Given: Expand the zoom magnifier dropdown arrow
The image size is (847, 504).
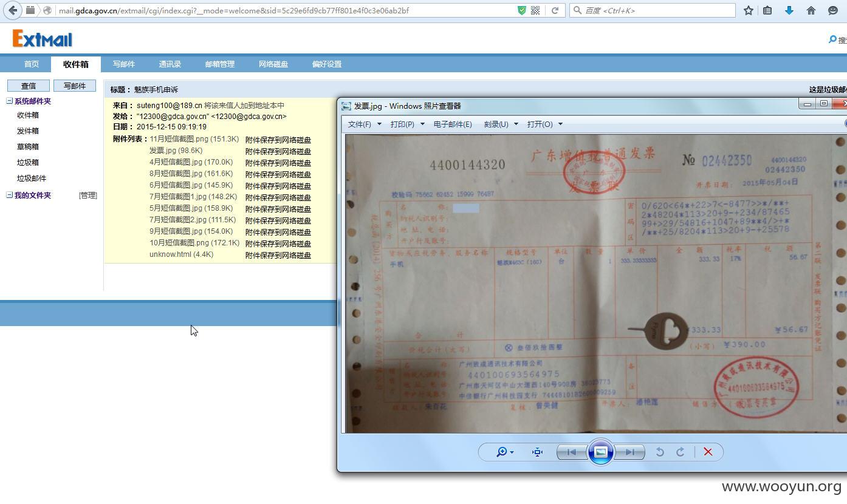Looking at the screenshot, I should [512, 452].
